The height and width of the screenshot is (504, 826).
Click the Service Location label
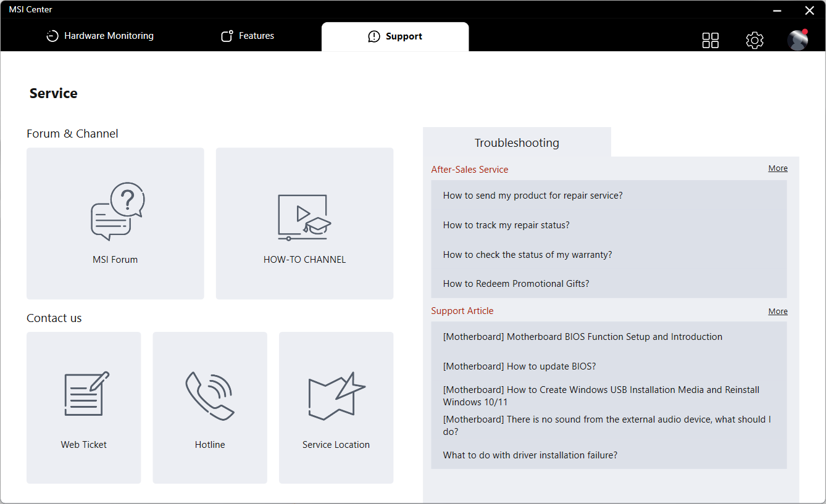(x=336, y=445)
